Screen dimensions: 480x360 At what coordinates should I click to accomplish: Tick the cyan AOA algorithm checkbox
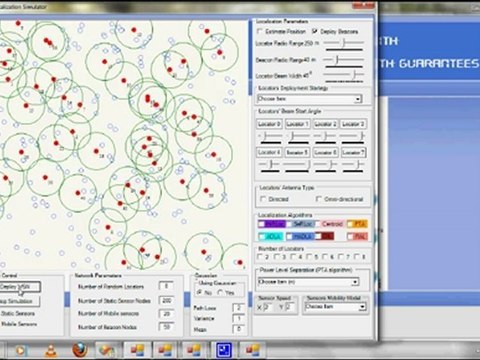pyautogui.click(x=262, y=237)
